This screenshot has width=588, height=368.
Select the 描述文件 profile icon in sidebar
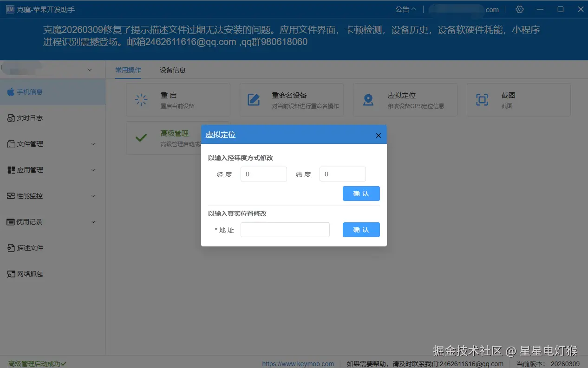[x=12, y=248]
